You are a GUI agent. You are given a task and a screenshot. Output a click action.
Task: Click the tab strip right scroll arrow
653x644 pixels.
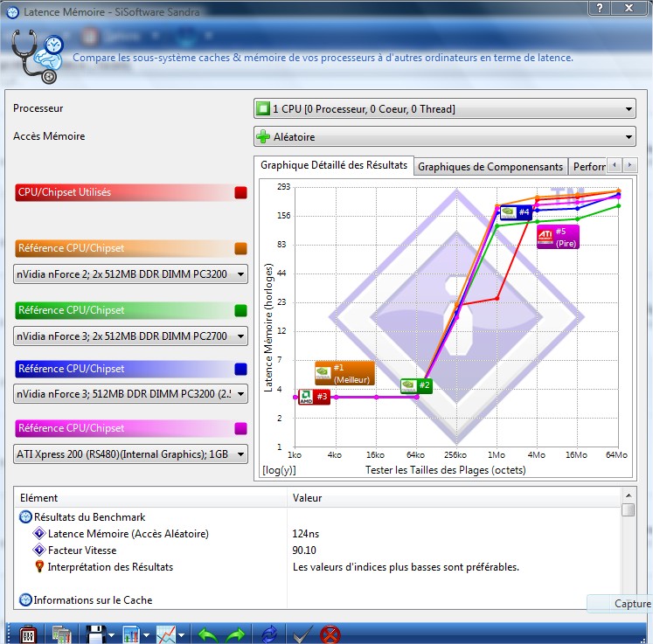629,165
